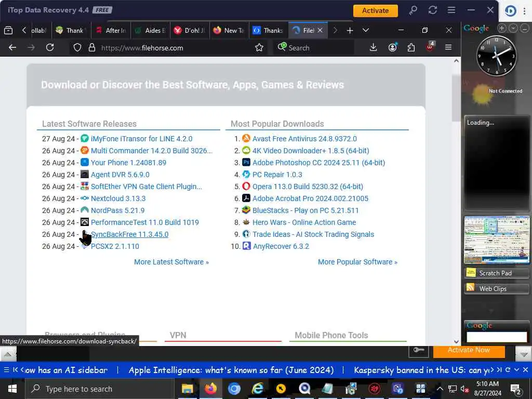Click the Adobe Acrobat Pro icon
Image resolution: width=532 pixels, height=399 pixels.
tap(246, 198)
